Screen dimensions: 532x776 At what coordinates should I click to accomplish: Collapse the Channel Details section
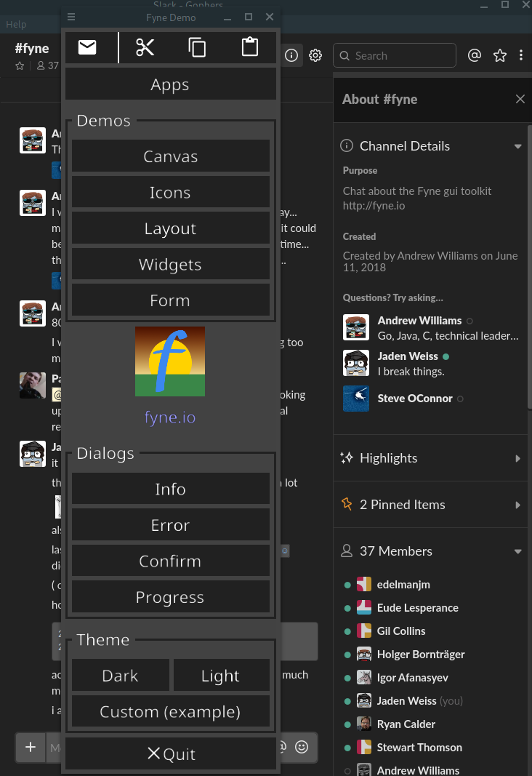click(517, 145)
